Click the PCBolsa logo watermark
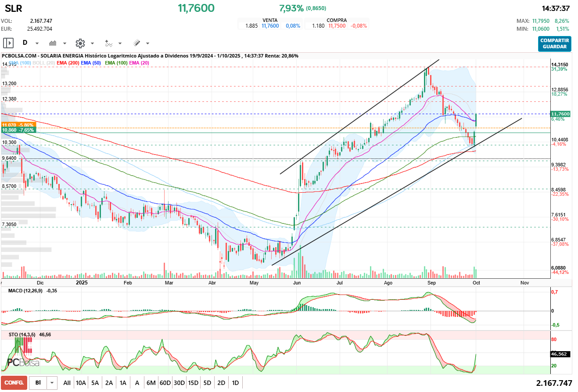The height and width of the screenshot is (392, 578). point(23,363)
